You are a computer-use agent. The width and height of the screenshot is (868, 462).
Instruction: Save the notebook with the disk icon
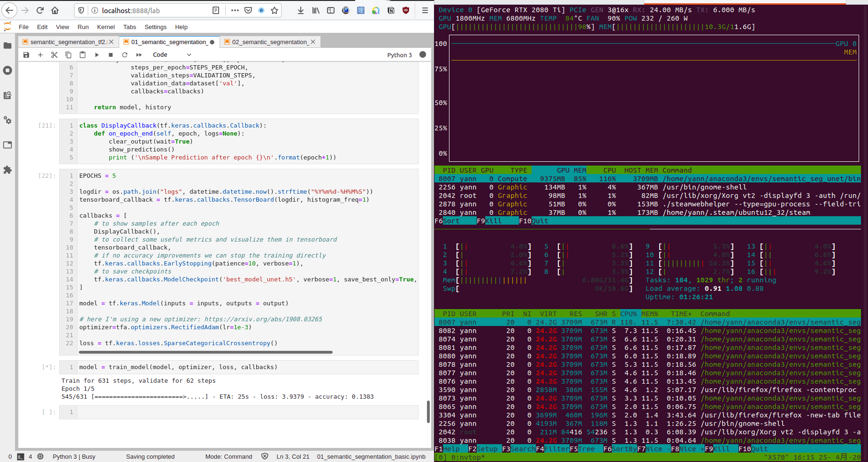[x=26, y=55]
